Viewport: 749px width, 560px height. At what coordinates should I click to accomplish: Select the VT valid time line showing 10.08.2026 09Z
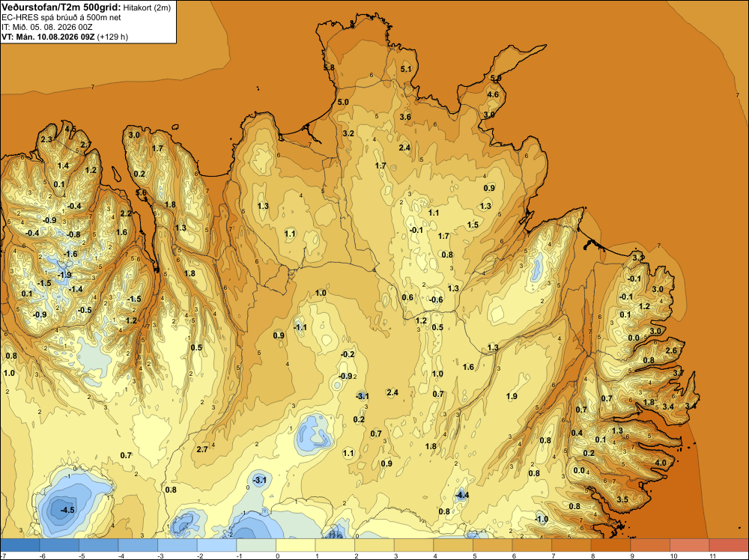tap(64, 37)
